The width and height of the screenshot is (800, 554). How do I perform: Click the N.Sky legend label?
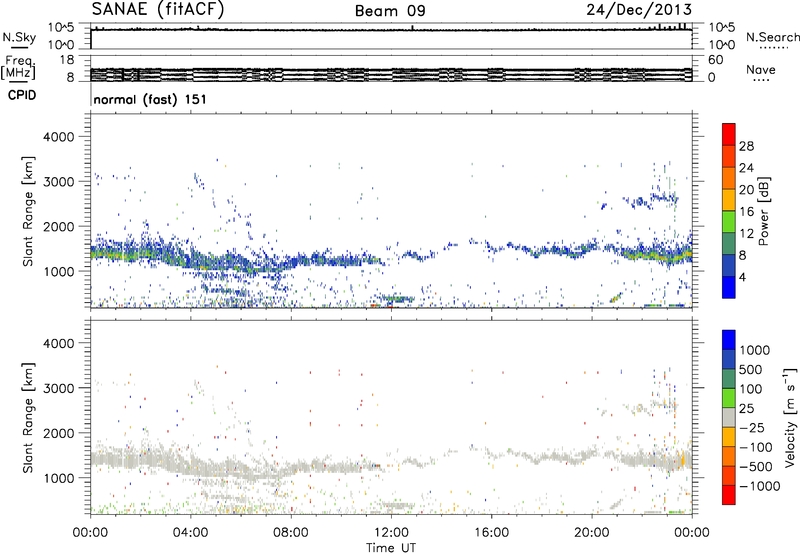coord(19,37)
